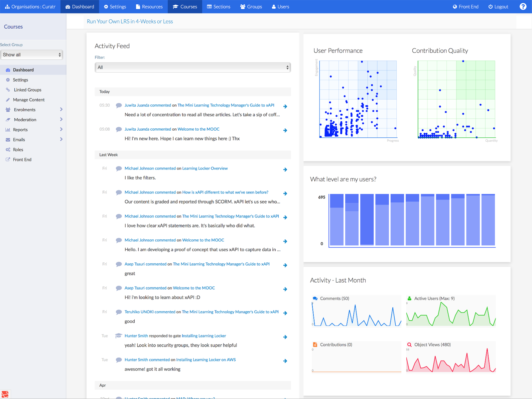Open 'Juwita Juanda commented' link at 05:30

coord(148,105)
